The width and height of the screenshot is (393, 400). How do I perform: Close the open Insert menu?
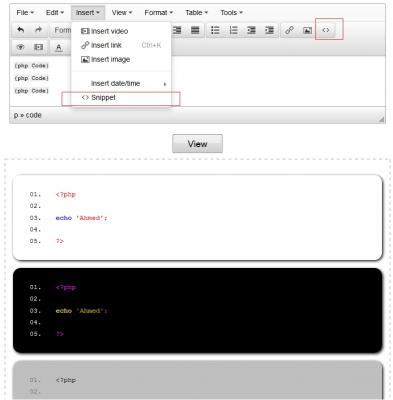[88, 13]
